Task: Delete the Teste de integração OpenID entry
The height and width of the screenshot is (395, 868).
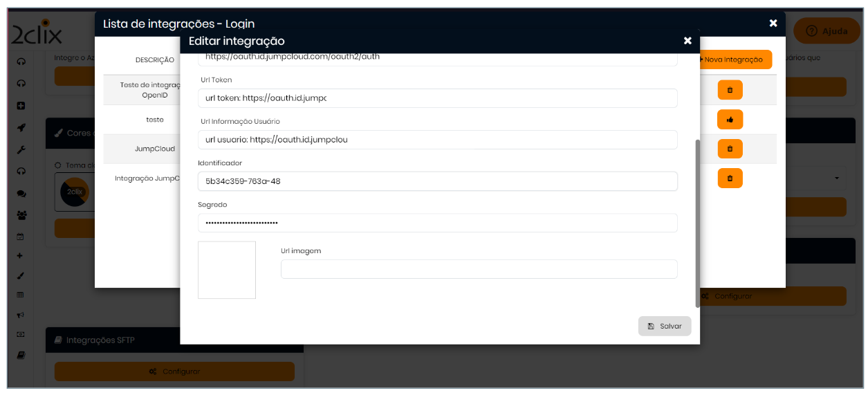Action: tap(730, 90)
